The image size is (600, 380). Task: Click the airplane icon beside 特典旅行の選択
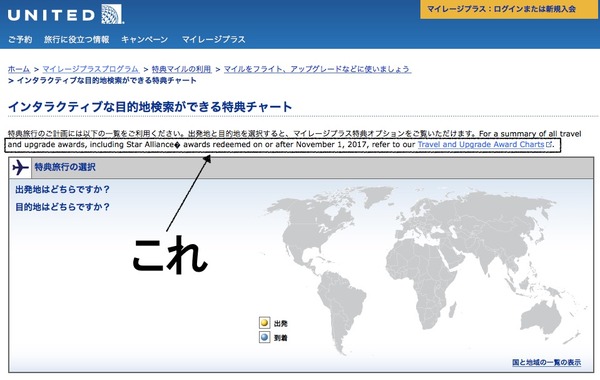click(x=20, y=168)
